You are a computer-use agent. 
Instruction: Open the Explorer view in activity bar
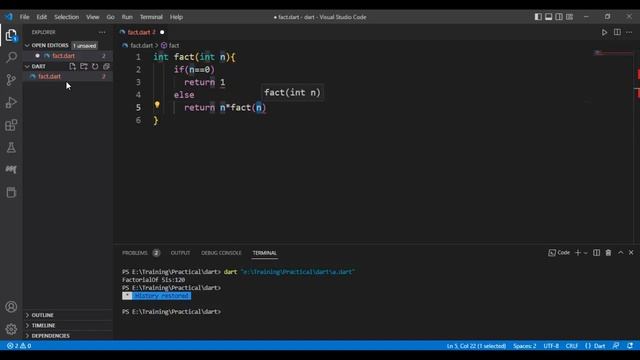[11, 35]
